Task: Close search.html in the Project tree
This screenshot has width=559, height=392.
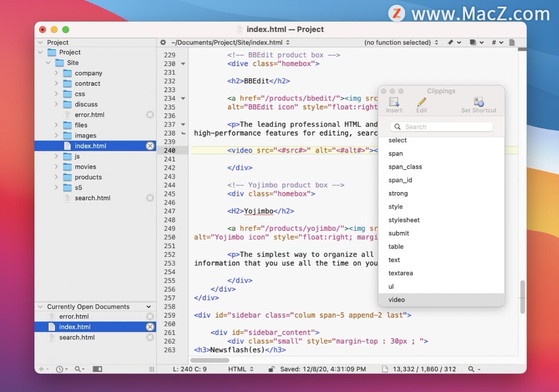Action: 150,198
